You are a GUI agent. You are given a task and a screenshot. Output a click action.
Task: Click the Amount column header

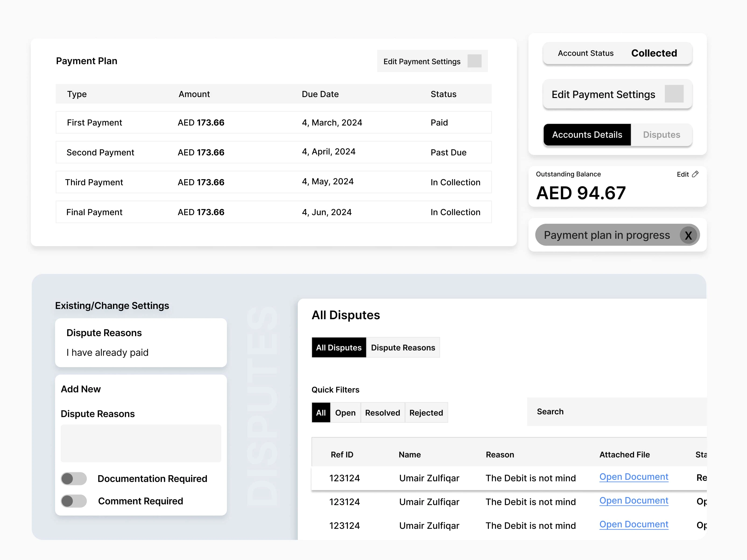(194, 94)
